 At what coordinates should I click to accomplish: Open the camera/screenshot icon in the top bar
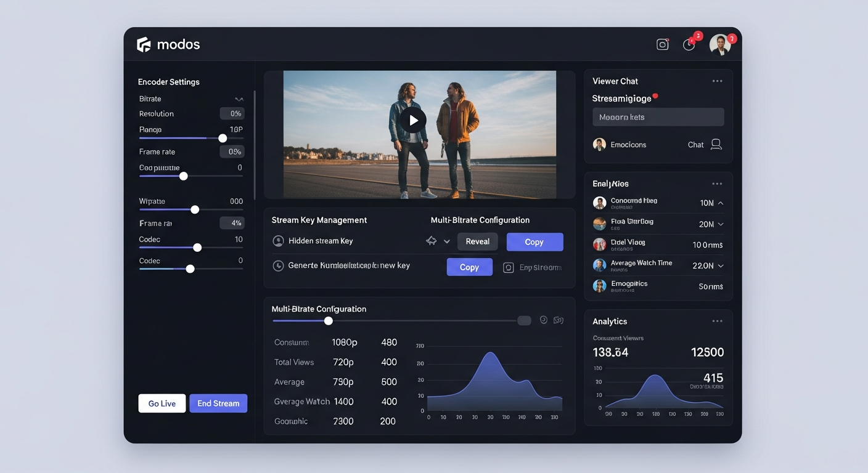[662, 44]
